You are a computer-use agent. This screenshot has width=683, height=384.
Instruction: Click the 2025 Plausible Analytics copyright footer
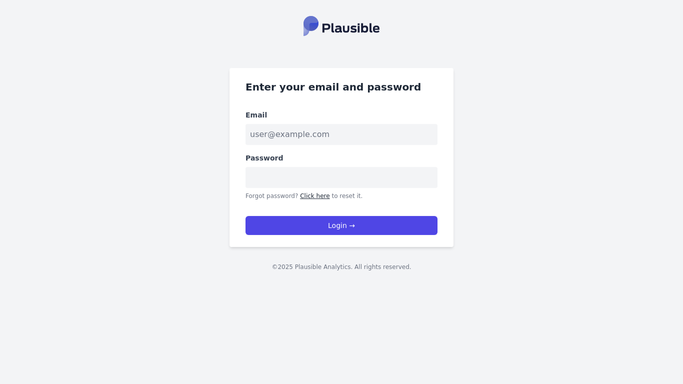click(341, 267)
